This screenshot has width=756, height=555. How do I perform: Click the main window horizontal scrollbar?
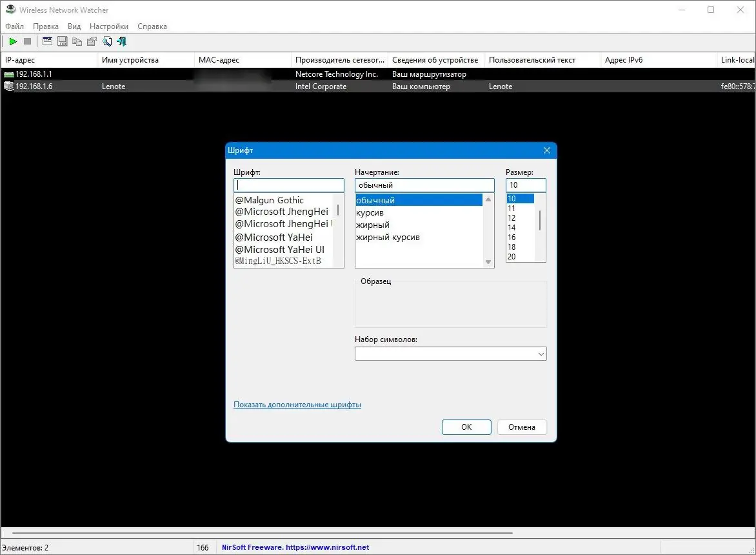[x=263, y=533]
